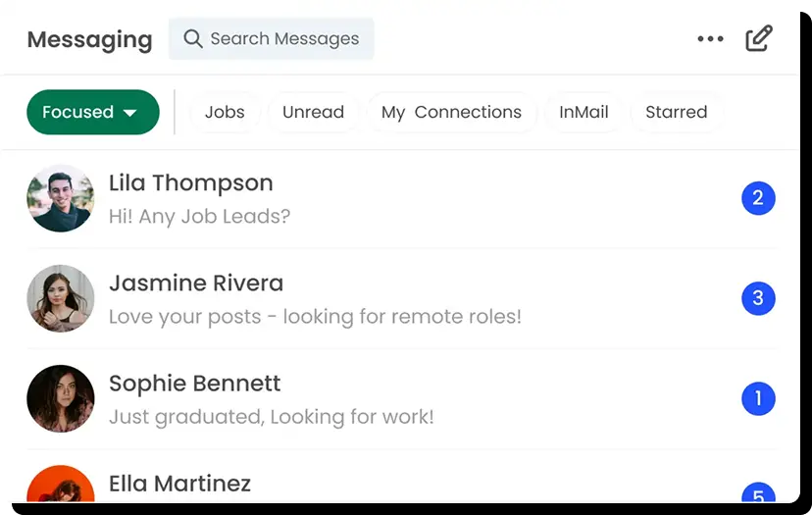Screen dimensions: 812x515
Task: Click the compose new message icon
Action: click(x=758, y=39)
